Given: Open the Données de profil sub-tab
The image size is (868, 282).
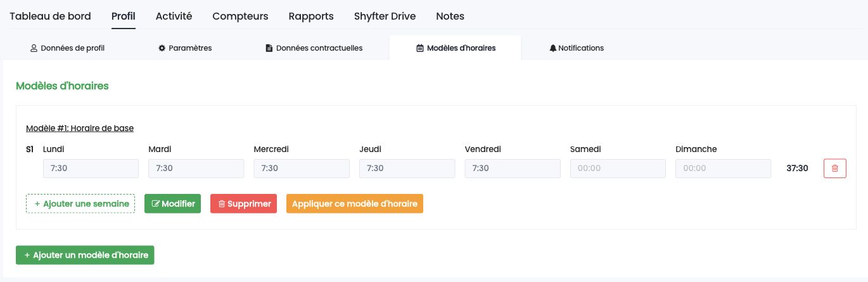Looking at the screenshot, I should [68, 48].
